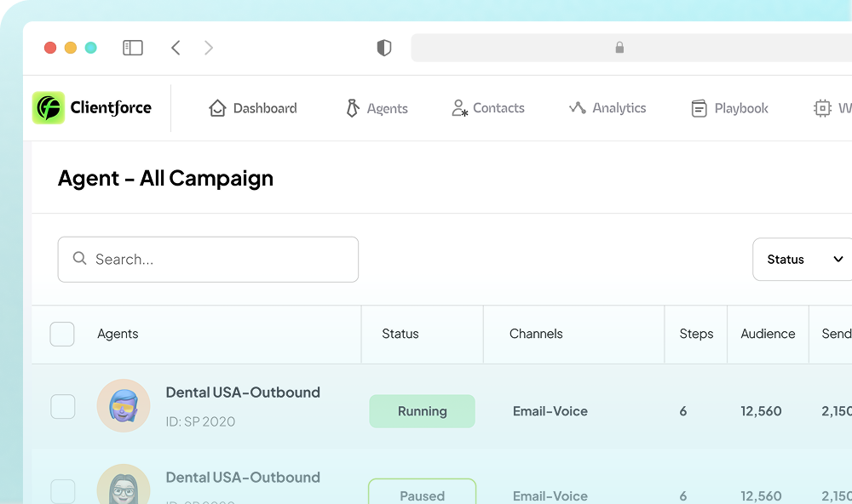Viewport: 852px width, 504px height.
Task: Open the Status filter dropdown
Action: (x=803, y=259)
